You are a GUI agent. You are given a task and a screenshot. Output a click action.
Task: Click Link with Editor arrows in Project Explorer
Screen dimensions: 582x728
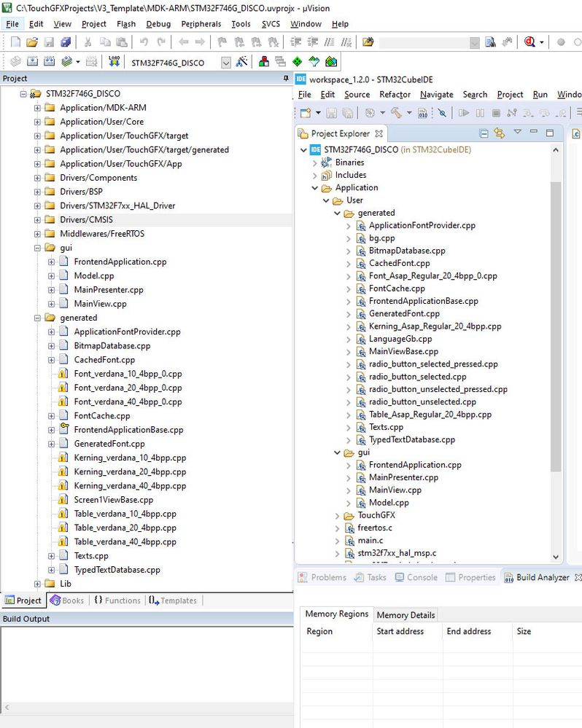tap(500, 133)
